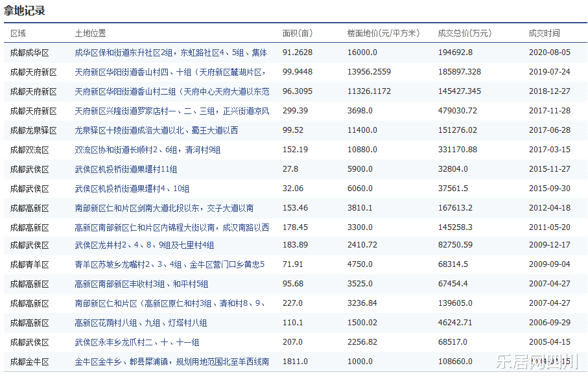Click date 2005-04-15
The height and width of the screenshot is (381, 588).
tap(550, 342)
